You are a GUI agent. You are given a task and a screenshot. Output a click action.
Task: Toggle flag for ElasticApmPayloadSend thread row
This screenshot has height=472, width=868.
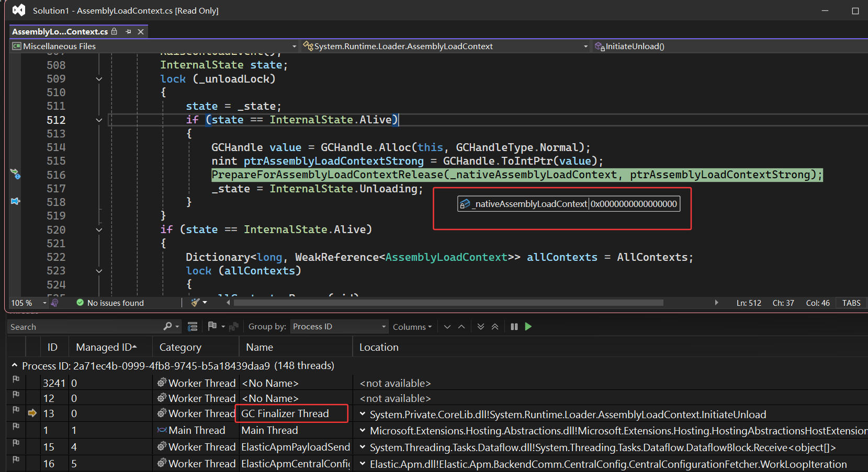point(16,443)
